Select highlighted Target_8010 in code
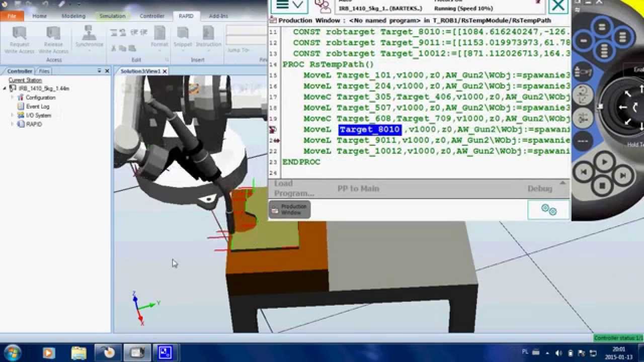This screenshot has height=362, width=644. pos(370,130)
